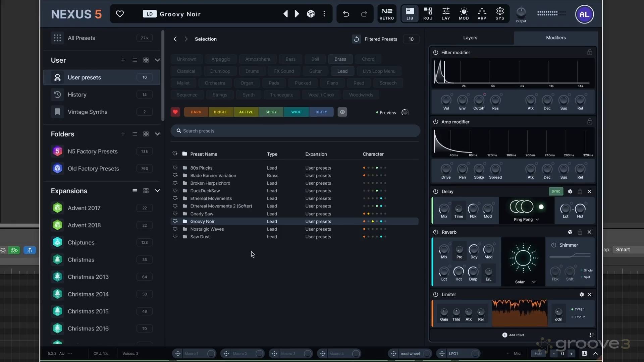Switch User section to list view
This screenshot has height=362, width=644.
click(x=135, y=60)
